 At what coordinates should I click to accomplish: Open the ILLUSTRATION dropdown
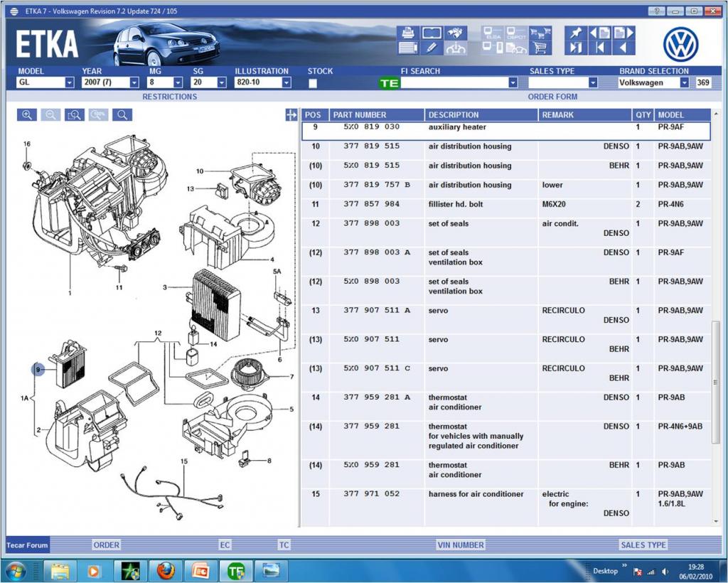[287, 82]
